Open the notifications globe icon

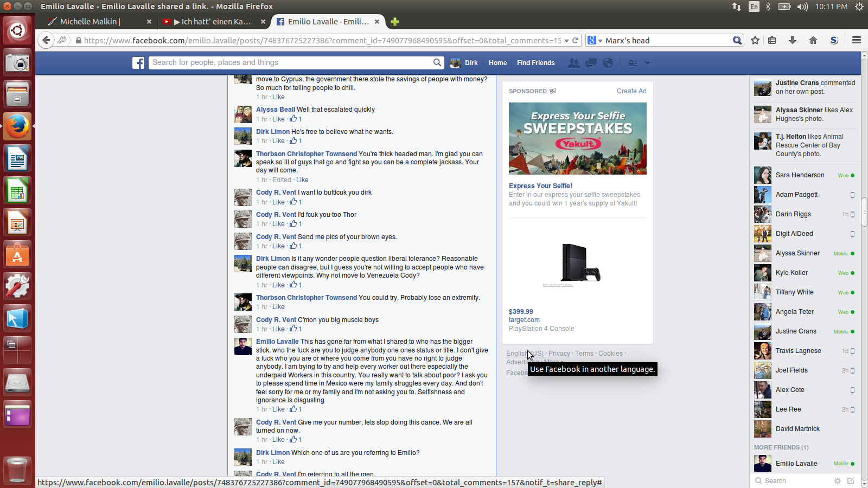pos(608,63)
